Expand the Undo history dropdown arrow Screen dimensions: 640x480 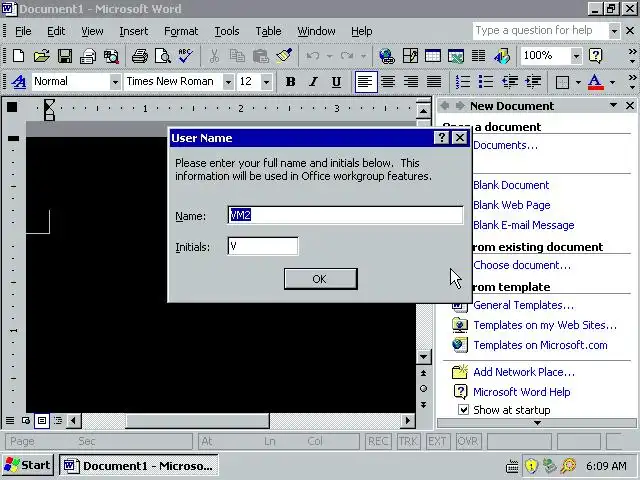(x=329, y=56)
